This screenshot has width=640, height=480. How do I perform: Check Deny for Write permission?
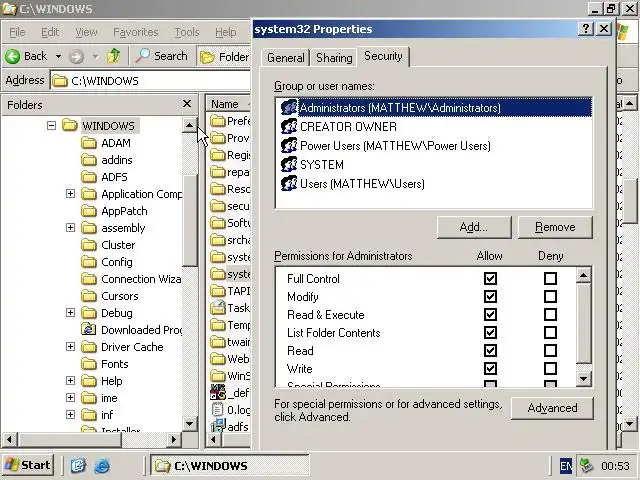pyautogui.click(x=550, y=369)
